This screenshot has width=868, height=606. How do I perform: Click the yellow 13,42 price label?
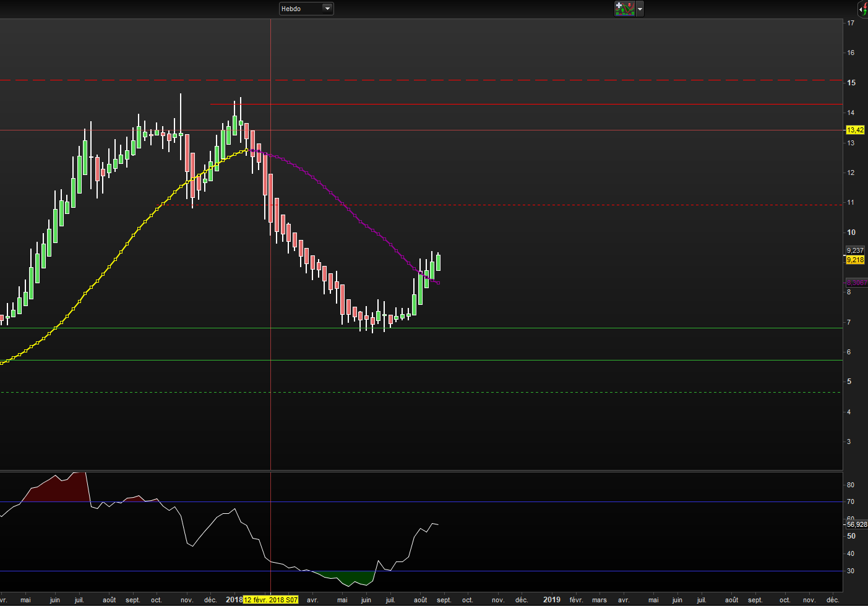pyautogui.click(x=855, y=130)
